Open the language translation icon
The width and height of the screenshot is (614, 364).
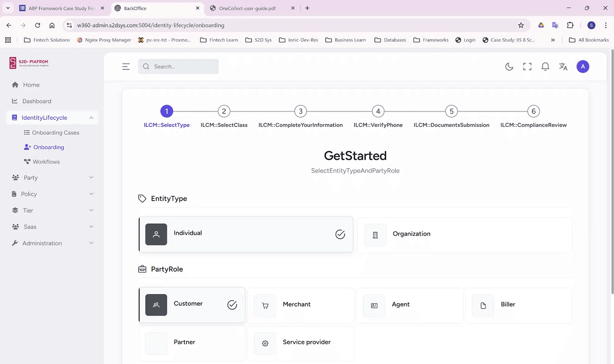(563, 67)
